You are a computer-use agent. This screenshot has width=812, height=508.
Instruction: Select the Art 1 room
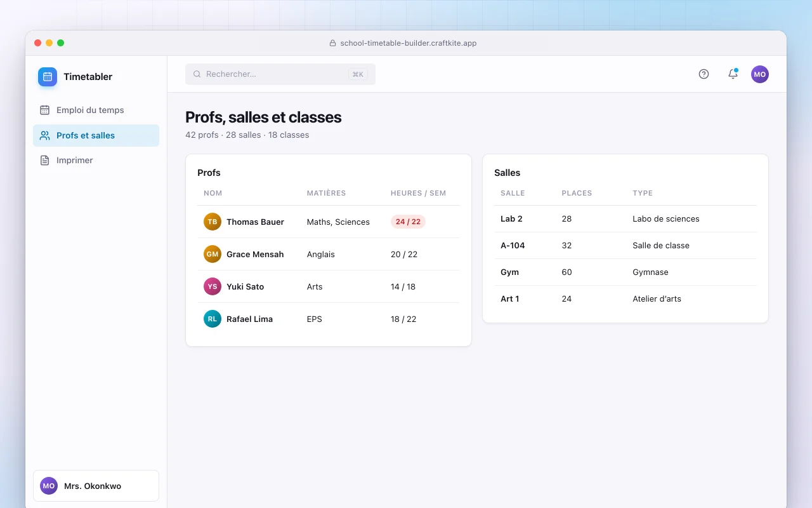[510, 298]
